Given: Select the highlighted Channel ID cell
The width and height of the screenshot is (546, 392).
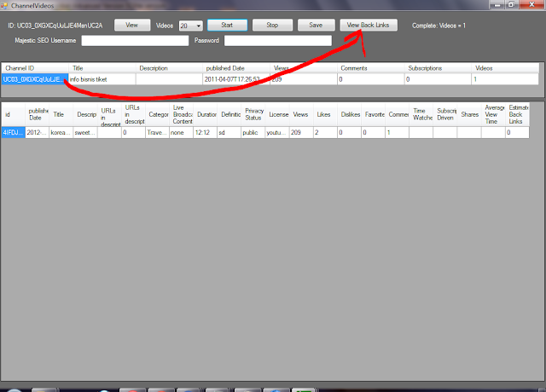Looking at the screenshot, I should (35, 79).
